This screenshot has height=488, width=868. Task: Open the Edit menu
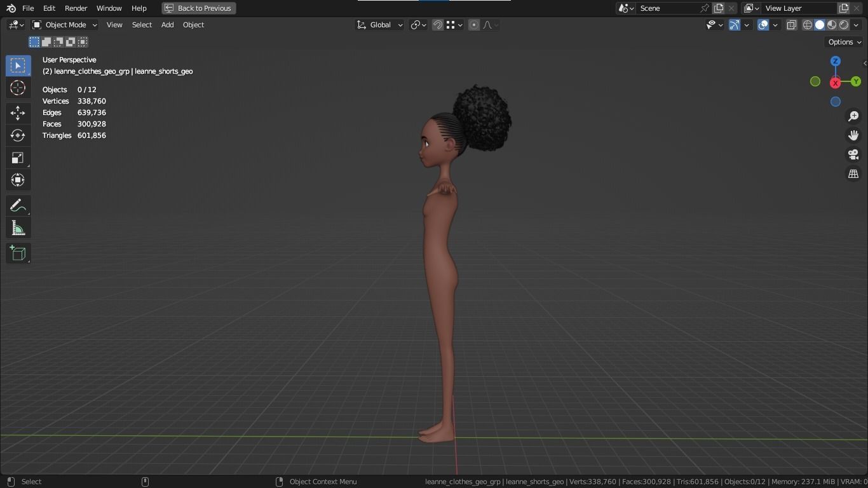click(x=49, y=8)
